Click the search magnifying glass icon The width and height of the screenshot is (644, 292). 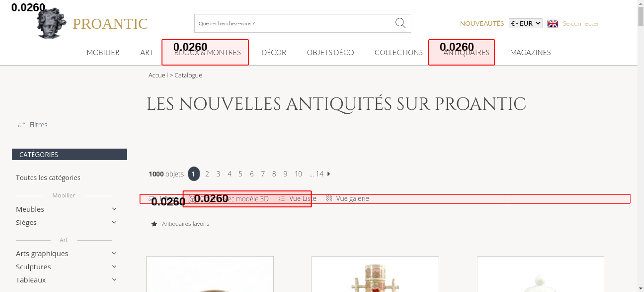[400, 23]
